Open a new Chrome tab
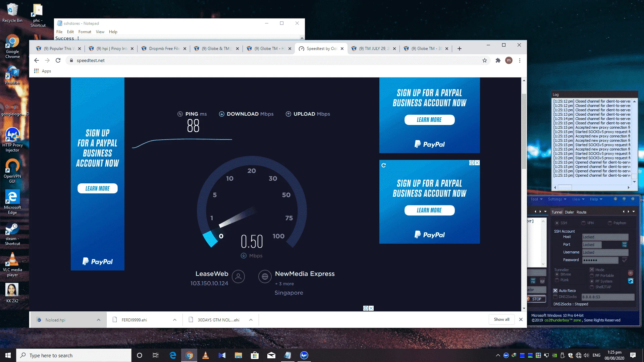This screenshot has height=362, width=644. point(460,49)
